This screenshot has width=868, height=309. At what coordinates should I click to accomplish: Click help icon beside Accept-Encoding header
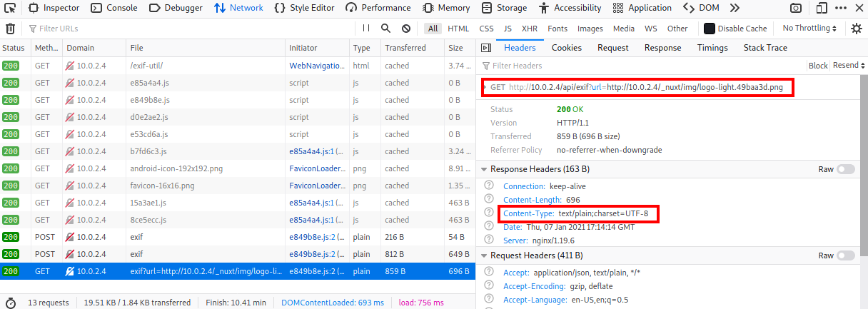489,285
